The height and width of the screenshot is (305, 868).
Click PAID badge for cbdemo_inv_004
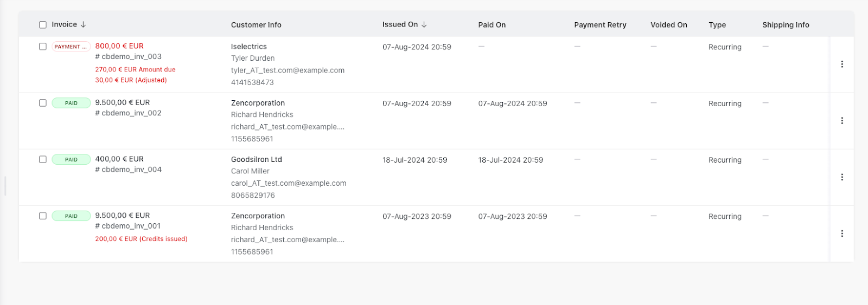pyautogui.click(x=71, y=159)
